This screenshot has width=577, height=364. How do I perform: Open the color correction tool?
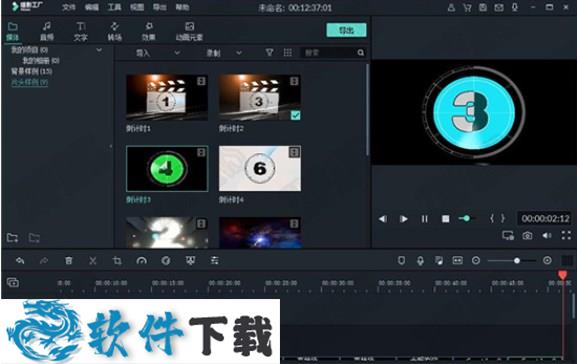166,261
